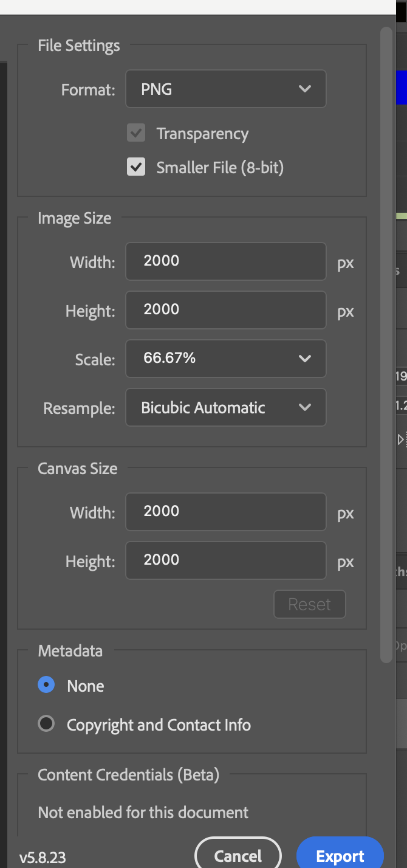Click the chevron on the Format dropdown
407x868 pixels.
[x=306, y=89]
